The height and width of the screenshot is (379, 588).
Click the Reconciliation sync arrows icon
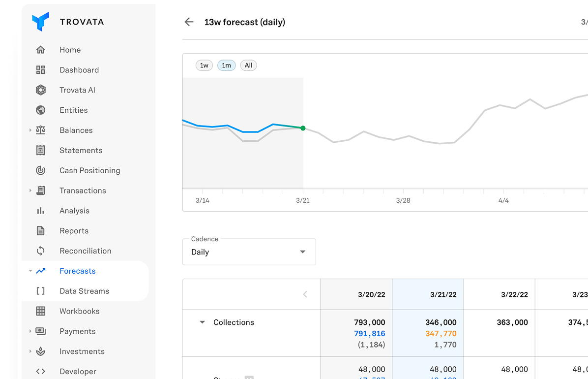[41, 251]
